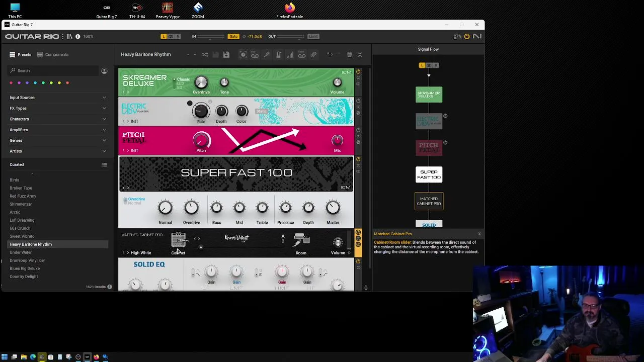Toggle the Limit button in header
The width and height of the screenshot is (644, 362).
pyautogui.click(x=313, y=36)
